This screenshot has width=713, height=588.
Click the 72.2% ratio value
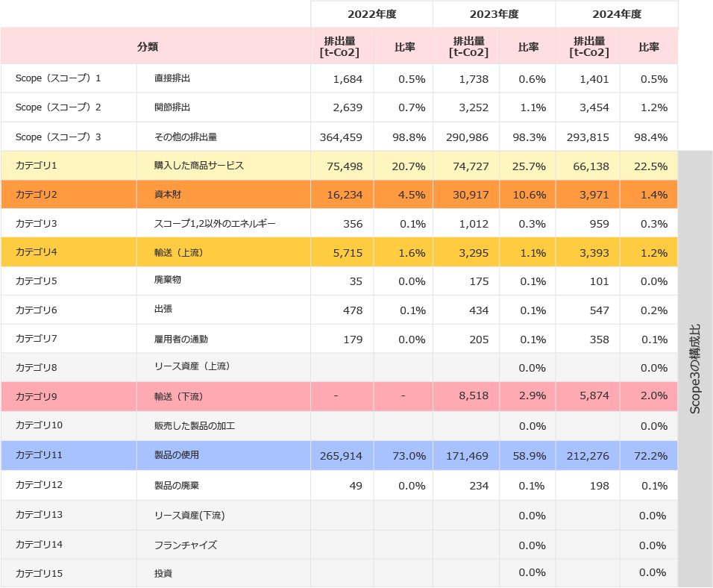click(x=653, y=455)
